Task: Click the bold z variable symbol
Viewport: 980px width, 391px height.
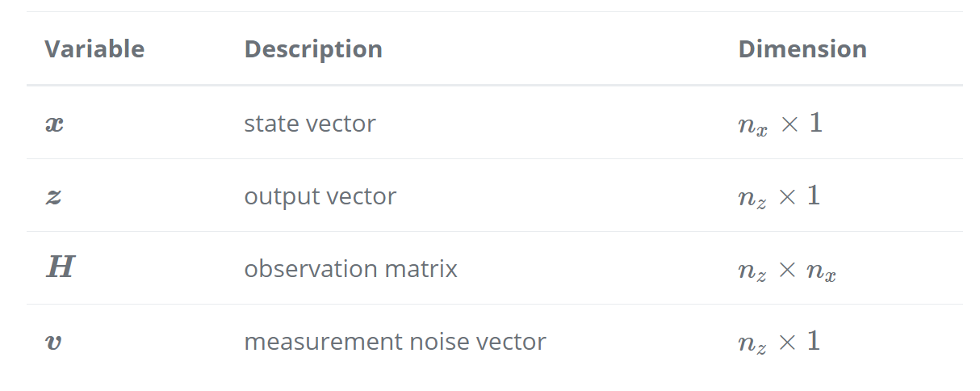Action: click(53, 197)
